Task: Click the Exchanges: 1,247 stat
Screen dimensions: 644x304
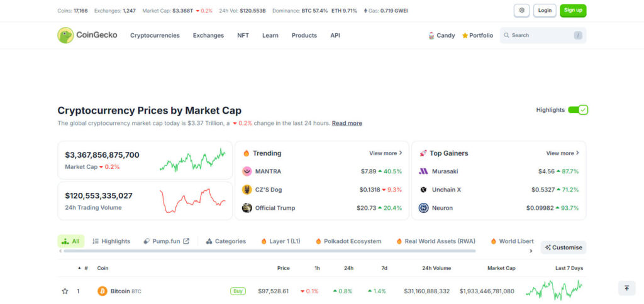Action: (115, 11)
